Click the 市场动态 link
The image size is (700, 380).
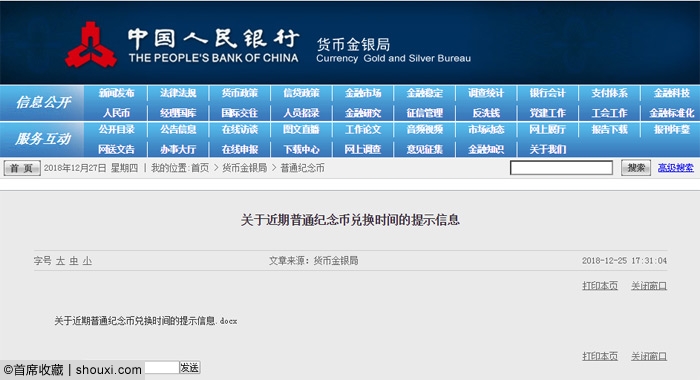tap(486, 129)
